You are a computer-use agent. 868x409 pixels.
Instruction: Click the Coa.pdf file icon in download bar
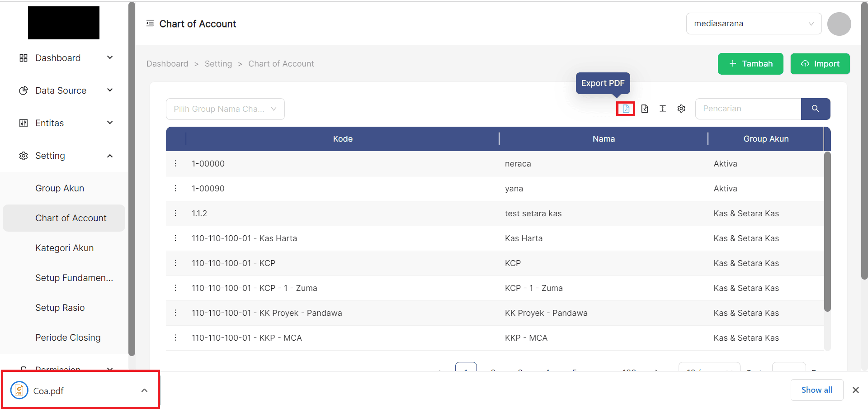pyautogui.click(x=19, y=390)
